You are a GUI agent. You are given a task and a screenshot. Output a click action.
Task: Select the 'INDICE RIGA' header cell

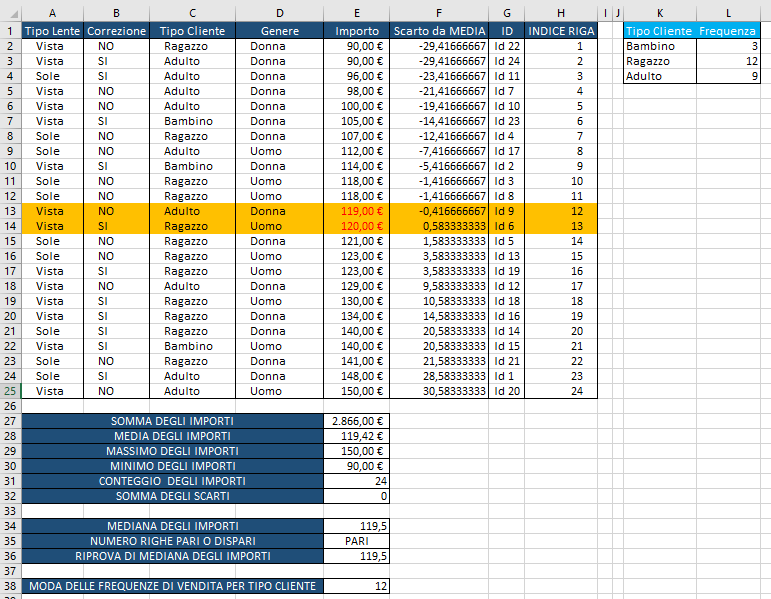tap(561, 31)
